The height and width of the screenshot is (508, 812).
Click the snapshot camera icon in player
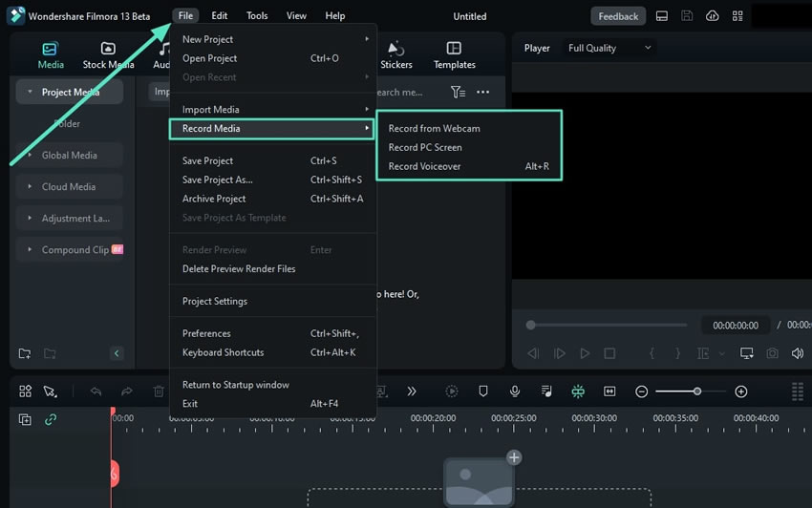tap(772, 353)
